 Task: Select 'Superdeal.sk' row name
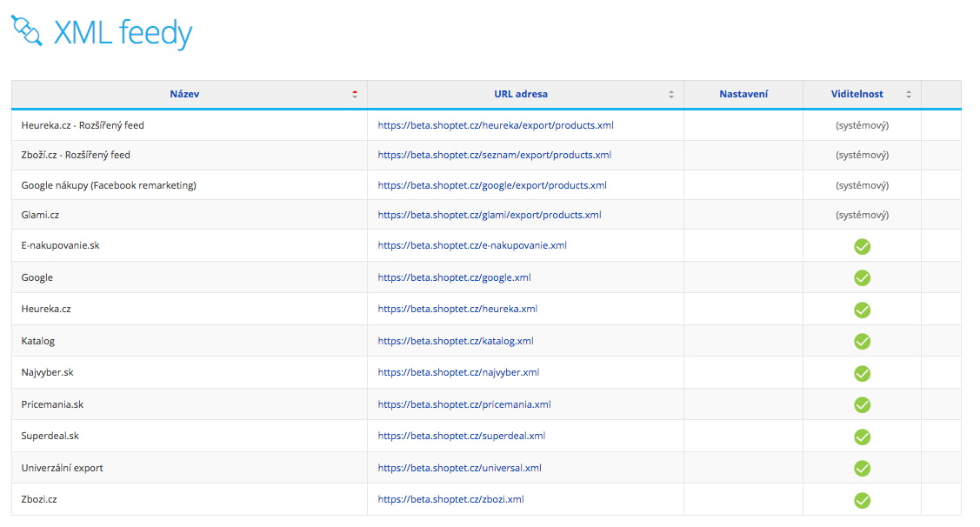coord(50,436)
